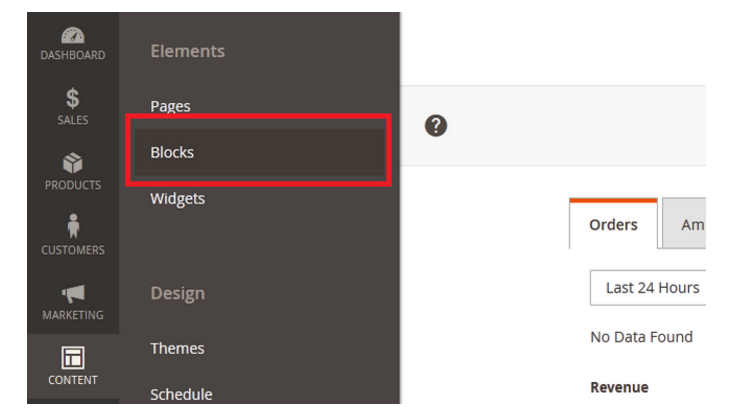The image size is (735, 408).
Task: Open Pages under Elements
Action: point(170,106)
